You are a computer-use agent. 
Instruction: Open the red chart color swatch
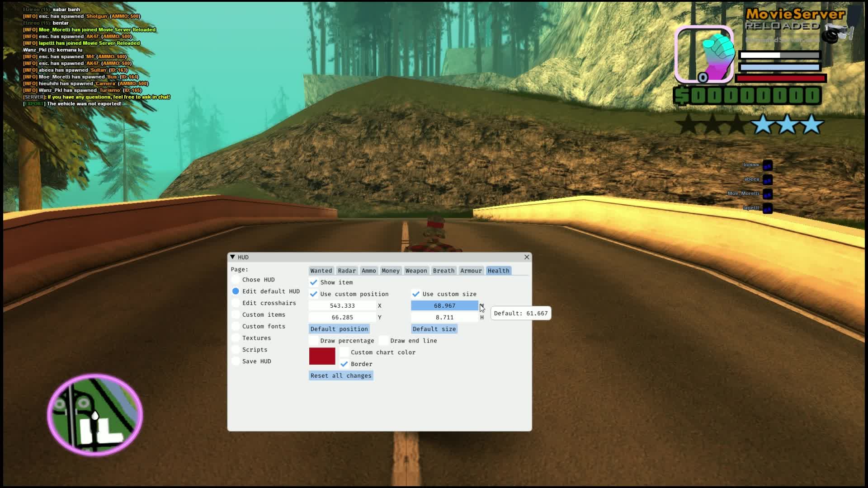point(322,356)
